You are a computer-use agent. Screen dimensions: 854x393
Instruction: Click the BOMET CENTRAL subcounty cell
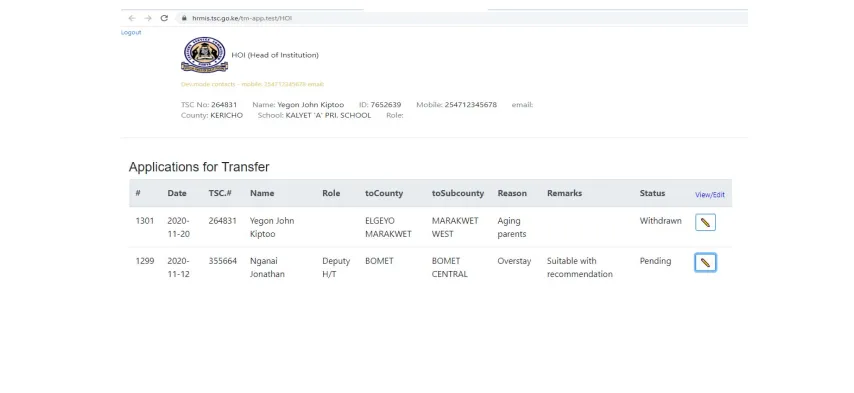tap(450, 268)
